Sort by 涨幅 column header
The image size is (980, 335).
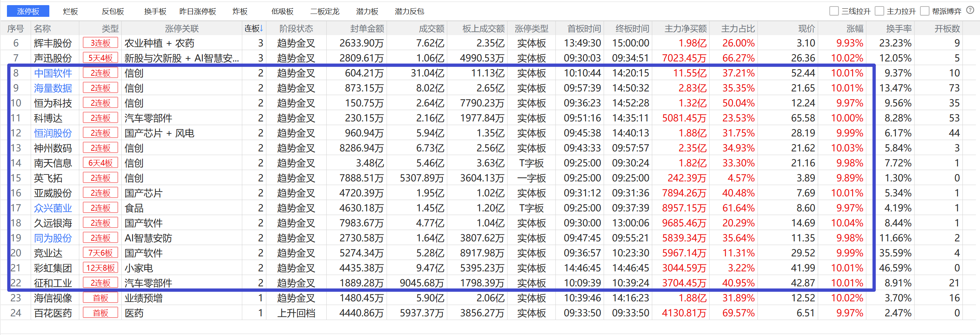[x=855, y=28]
